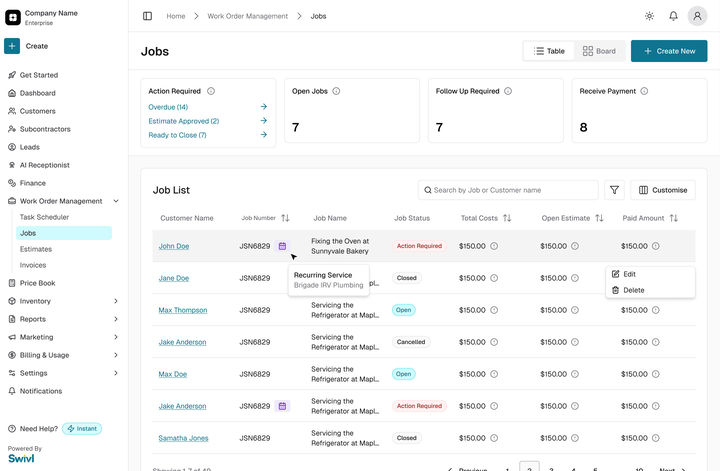Open John Doe customer link

point(174,246)
